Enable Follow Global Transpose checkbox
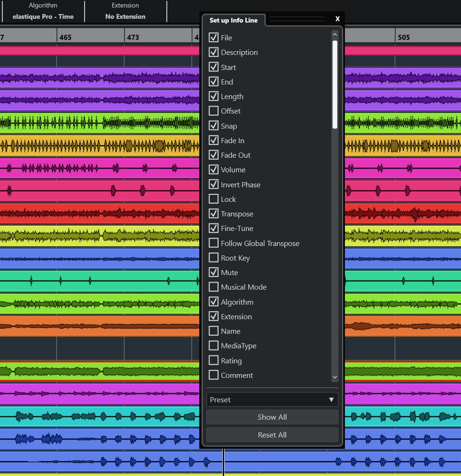This screenshot has width=461, height=476. point(213,243)
